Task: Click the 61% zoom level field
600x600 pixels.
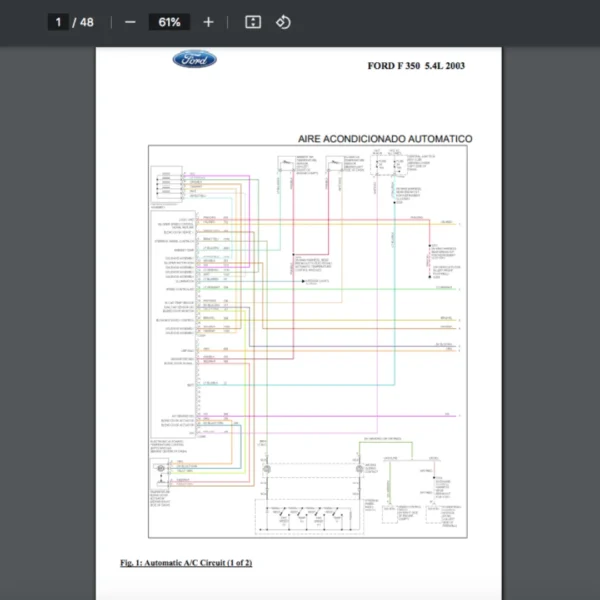Action: pos(168,22)
